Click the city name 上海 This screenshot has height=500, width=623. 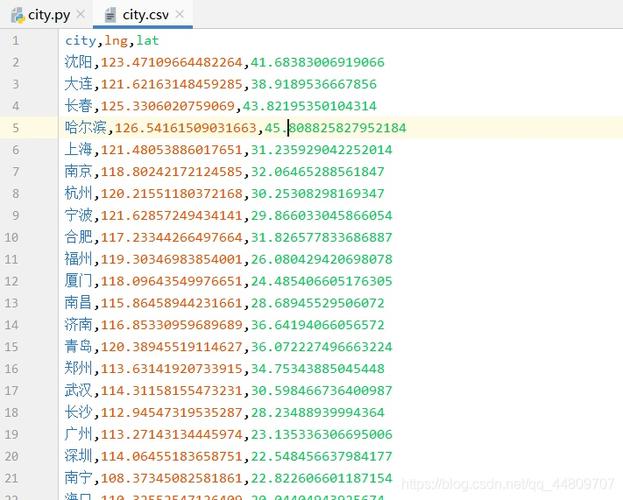pyautogui.click(x=79, y=149)
